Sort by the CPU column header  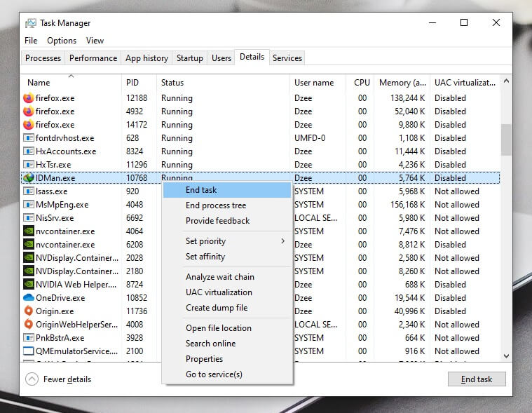click(x=360, y=83)
